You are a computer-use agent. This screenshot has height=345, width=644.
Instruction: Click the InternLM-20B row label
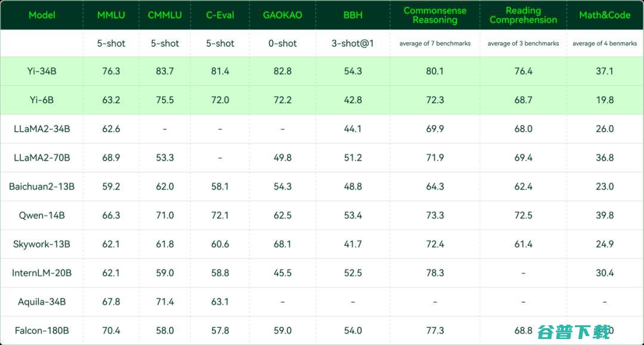(42, 273)
